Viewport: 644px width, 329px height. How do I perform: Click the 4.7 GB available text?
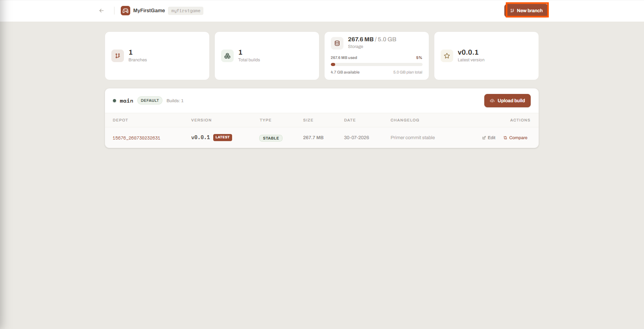pyautogui.click(x=345, y=72)
